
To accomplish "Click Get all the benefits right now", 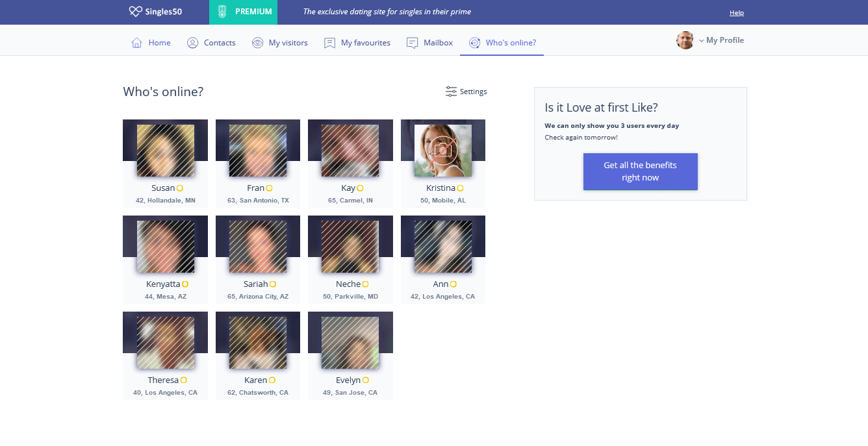I will 641,171.
